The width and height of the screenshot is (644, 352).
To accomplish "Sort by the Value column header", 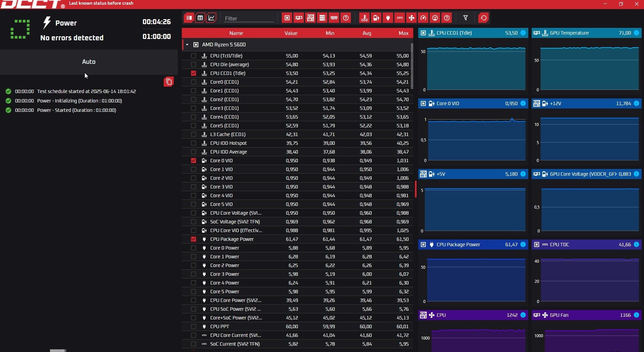I will coord(291,33).
